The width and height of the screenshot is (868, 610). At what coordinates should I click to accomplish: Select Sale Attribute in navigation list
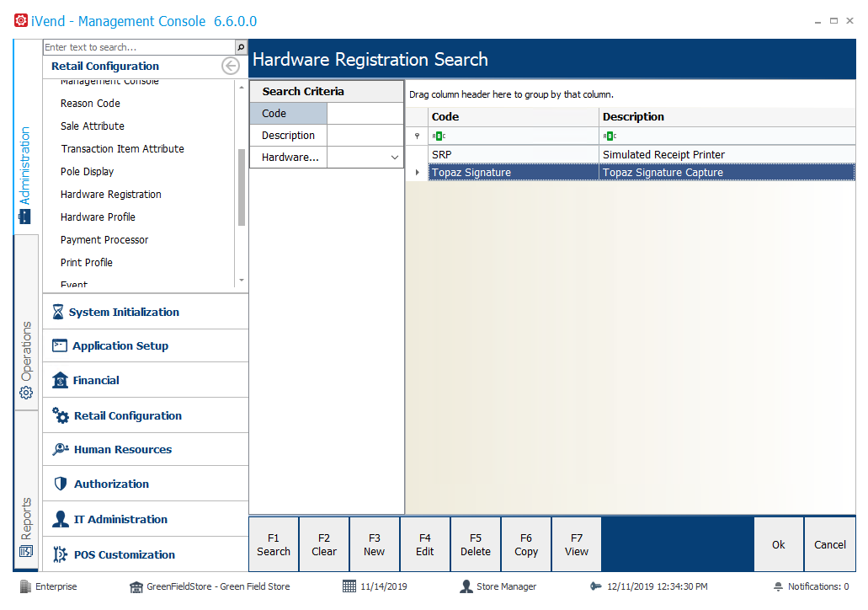tap(93, 126)
